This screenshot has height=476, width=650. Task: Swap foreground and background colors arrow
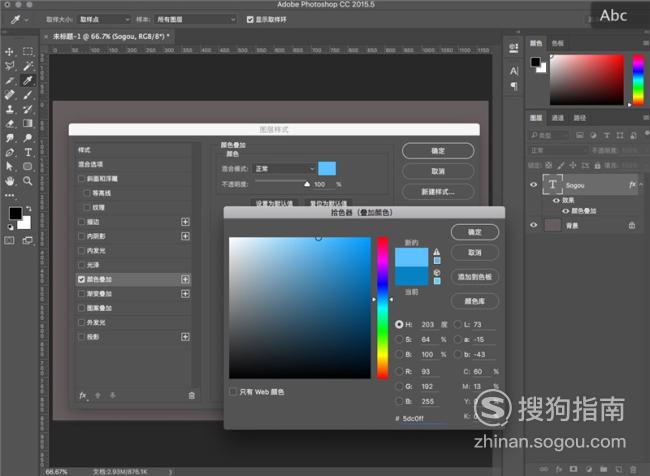28,209
